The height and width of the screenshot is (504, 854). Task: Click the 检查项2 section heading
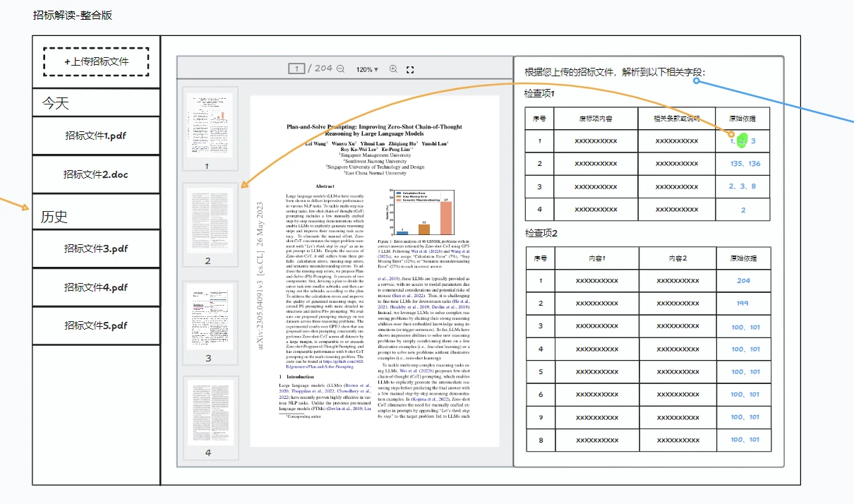(541, 233)
